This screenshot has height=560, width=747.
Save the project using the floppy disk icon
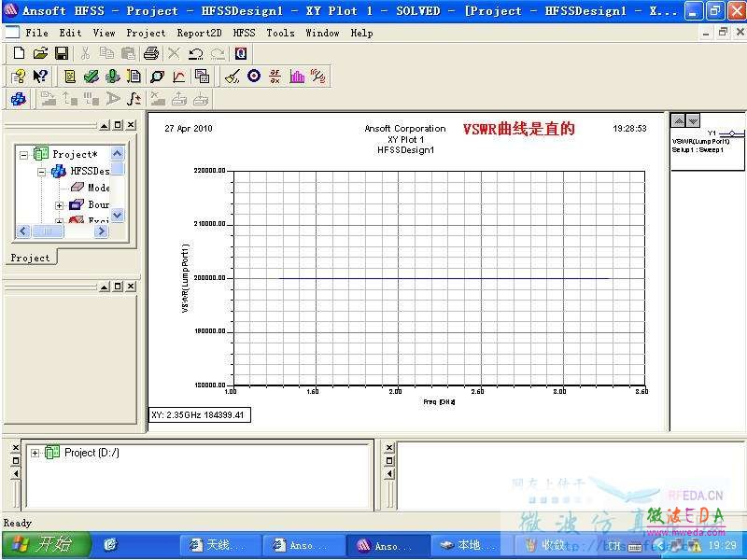pyautogui.click(x=62, y=53)
